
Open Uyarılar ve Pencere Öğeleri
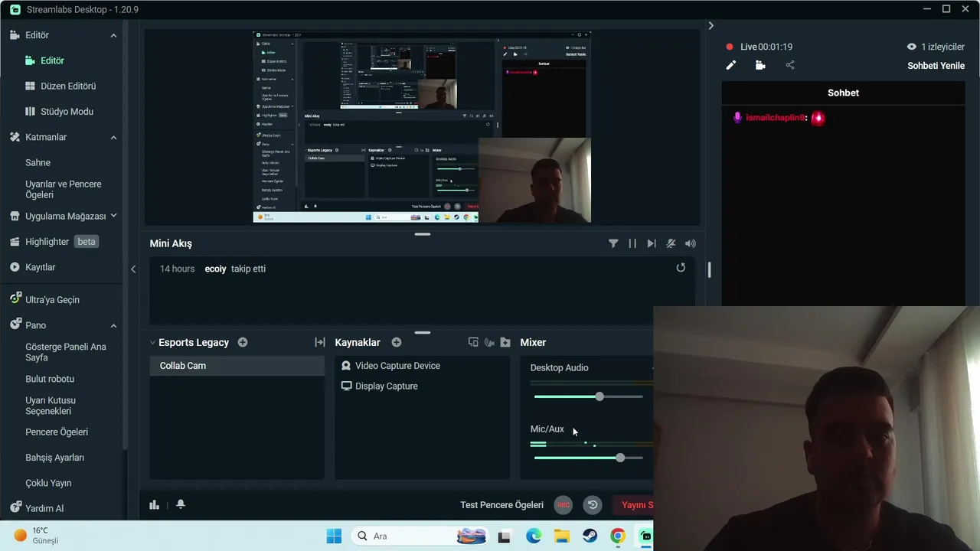63,189
